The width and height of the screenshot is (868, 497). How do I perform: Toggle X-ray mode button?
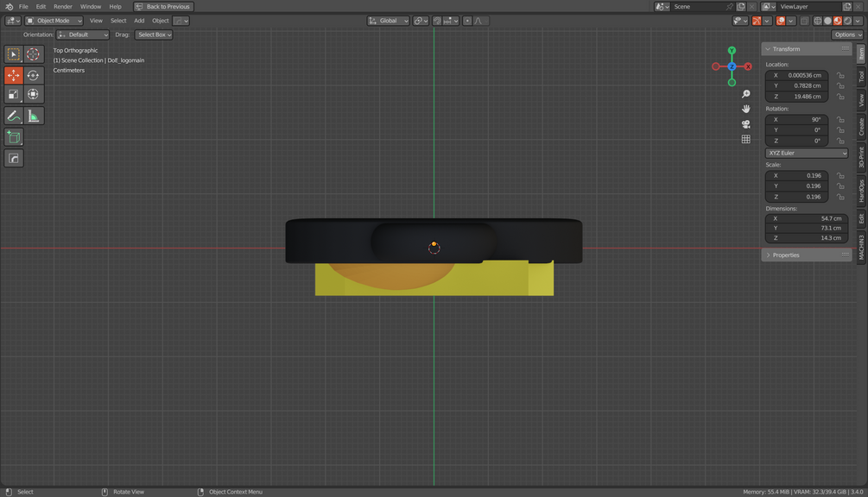click(804, 21)
